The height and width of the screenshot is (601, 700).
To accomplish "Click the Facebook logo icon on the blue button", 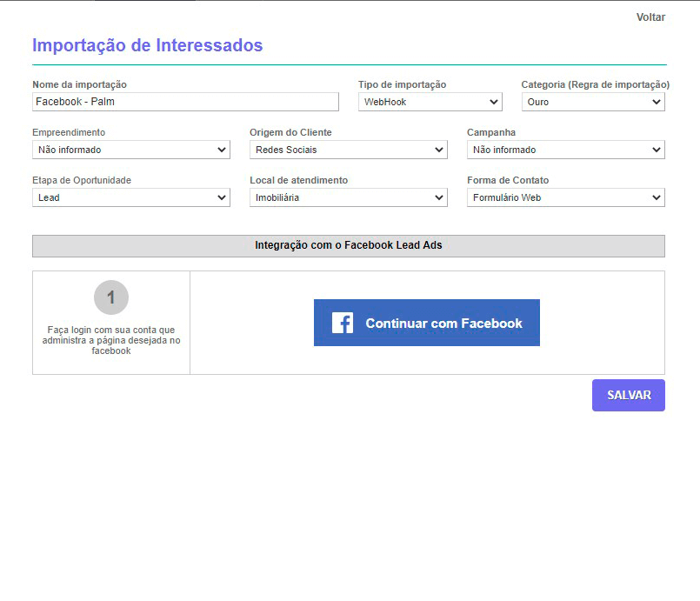I will [341, 323].
